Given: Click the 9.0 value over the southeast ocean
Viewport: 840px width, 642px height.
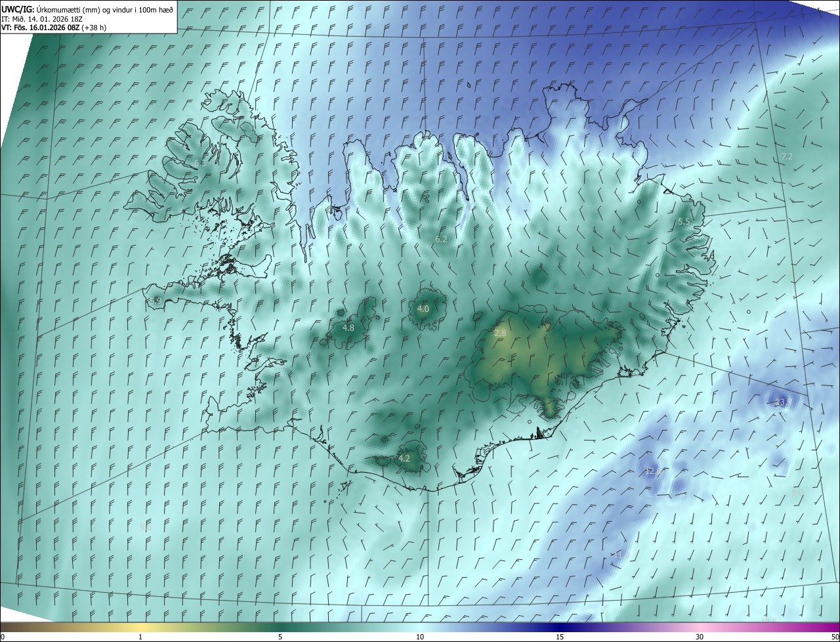Looking at the screenshot, I should click(x=798, y=492).
